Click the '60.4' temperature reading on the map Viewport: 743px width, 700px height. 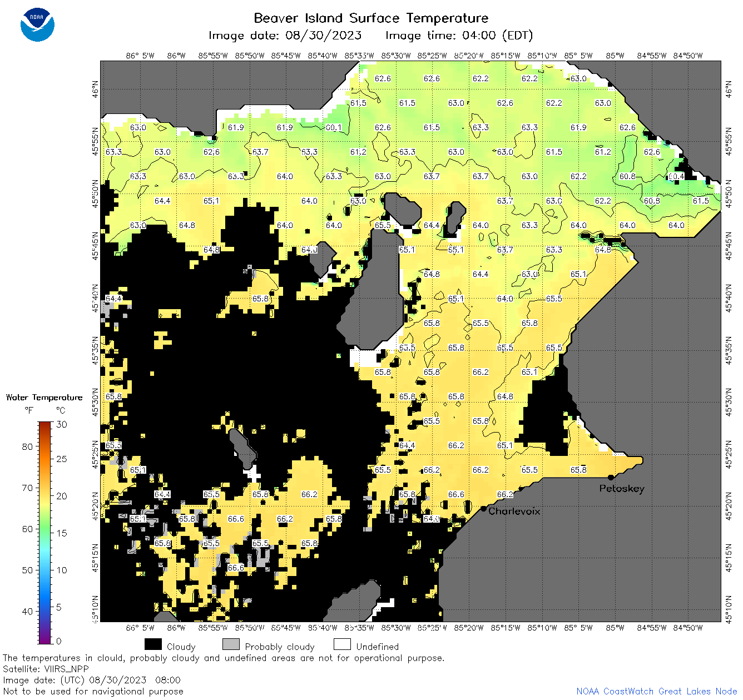(676, 176)
